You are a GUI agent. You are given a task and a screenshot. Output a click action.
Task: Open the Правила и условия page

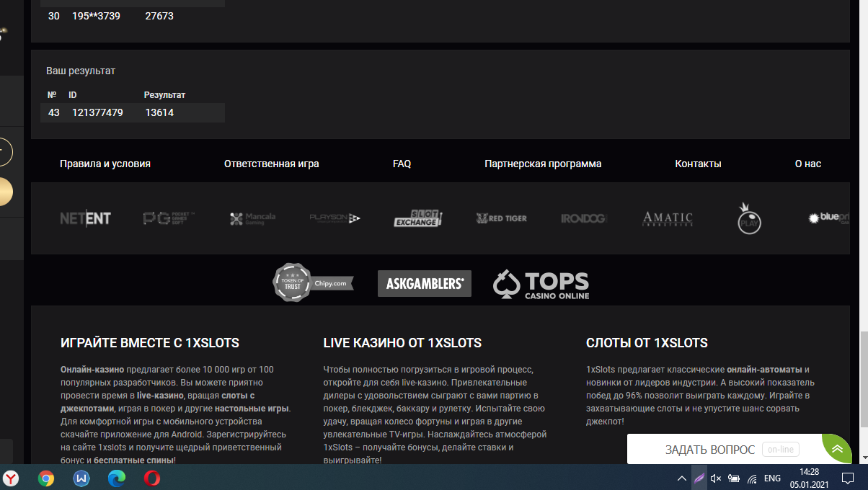pyautogui.click(x=105, y=164)
